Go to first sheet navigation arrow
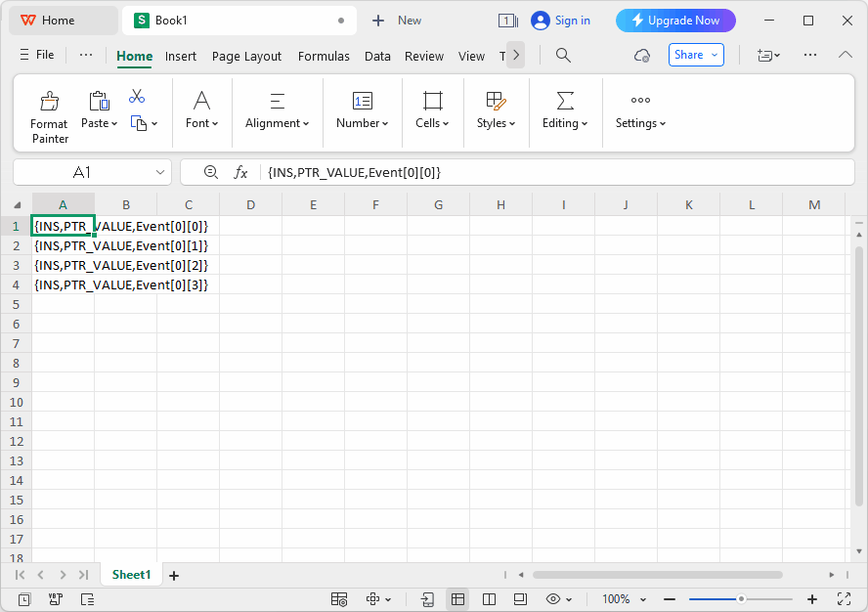Screen dimensions: 868x612 click(x=20, y=575)
